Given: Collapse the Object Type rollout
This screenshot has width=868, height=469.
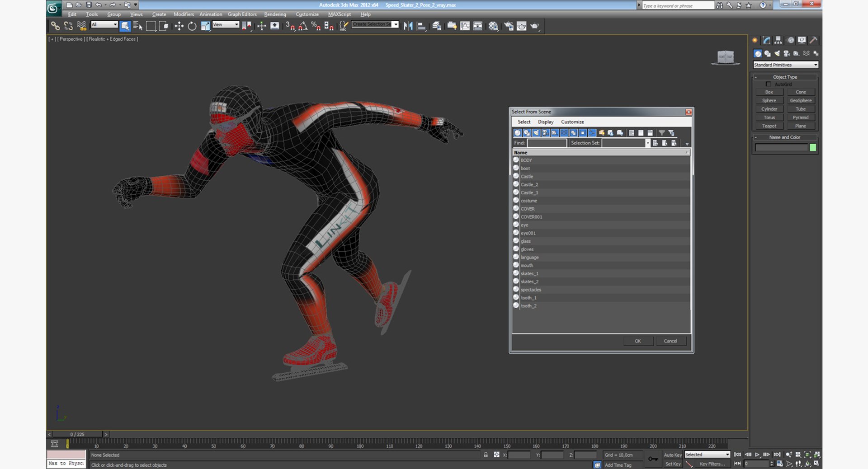Looking at the screenshot, I should (x=785, y=77).
